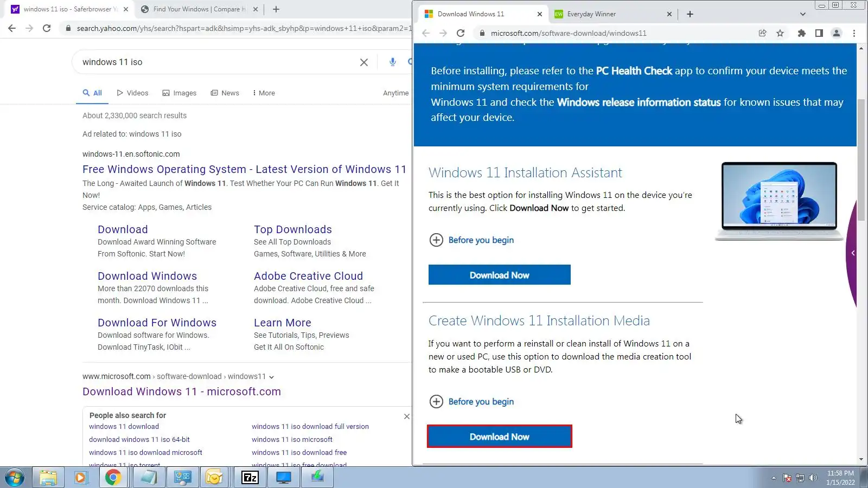The height and width of the screenshot is (488, 868).
Task: Click the Show desktop strip beside the clock
Action: [x=864, y=478]
